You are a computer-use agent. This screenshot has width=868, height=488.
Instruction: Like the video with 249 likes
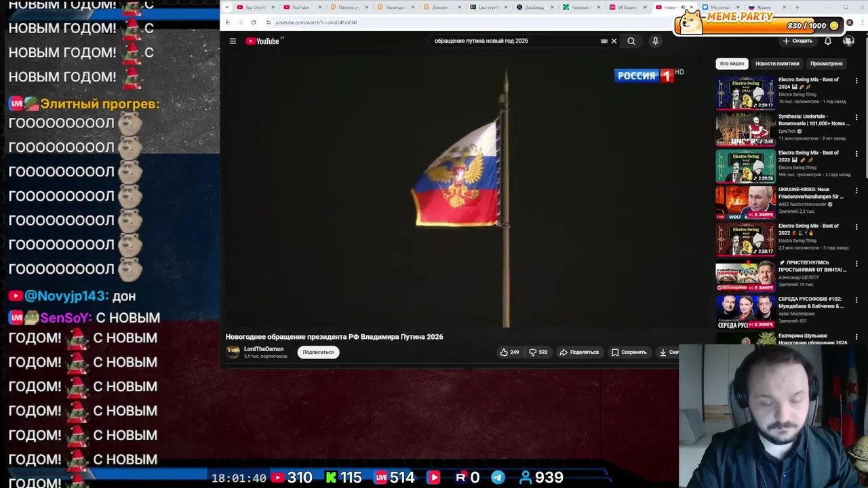click(509, 352)
